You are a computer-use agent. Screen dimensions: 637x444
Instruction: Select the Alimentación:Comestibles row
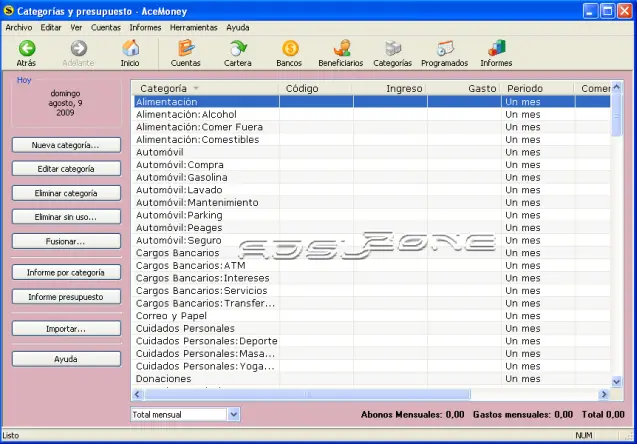(372, 140)
